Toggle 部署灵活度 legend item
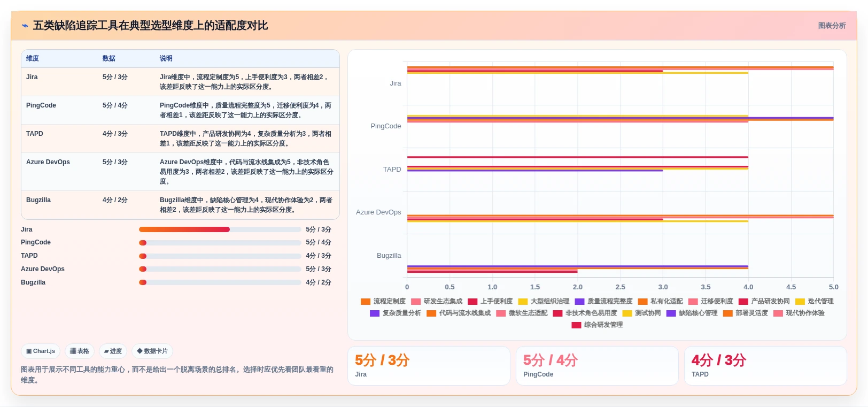The height and width of the screenshot is (407, 868). click(x=745, y=313)
